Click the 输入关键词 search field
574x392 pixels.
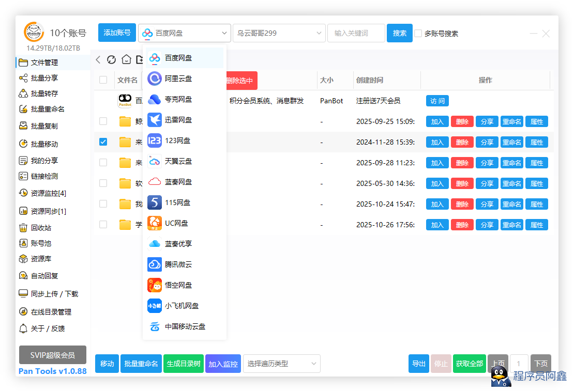point(356,33)
